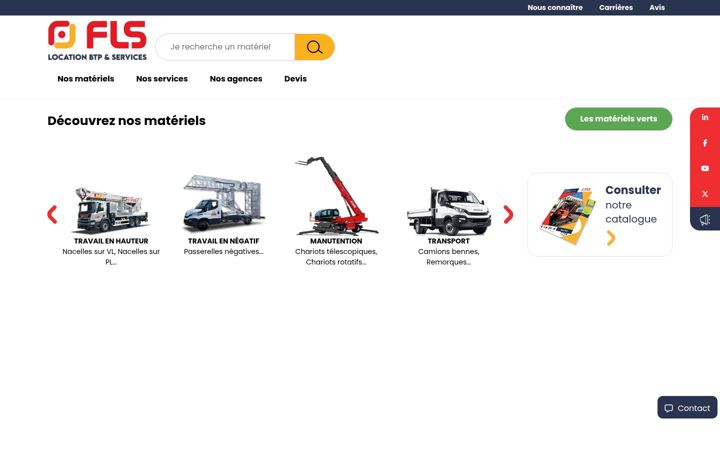
Task: Click 'Camions bennes, Remorques...' description
Action: [449, 257]
